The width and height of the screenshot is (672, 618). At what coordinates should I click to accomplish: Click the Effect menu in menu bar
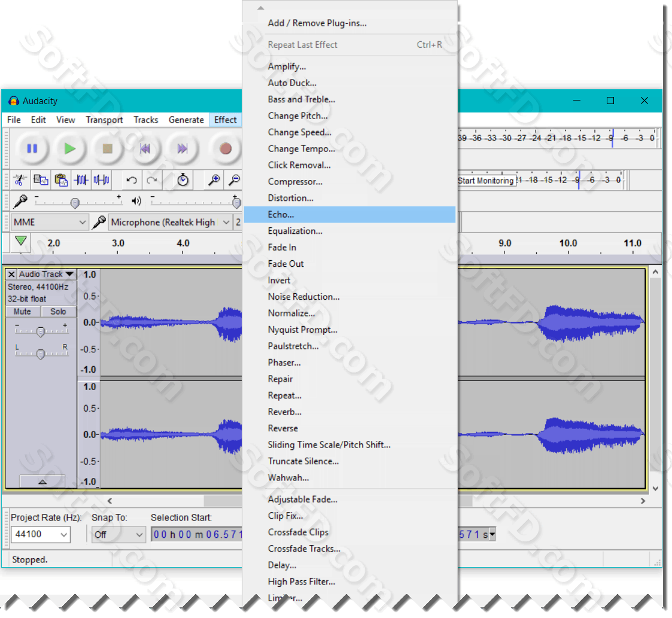[x=225, y=120]
